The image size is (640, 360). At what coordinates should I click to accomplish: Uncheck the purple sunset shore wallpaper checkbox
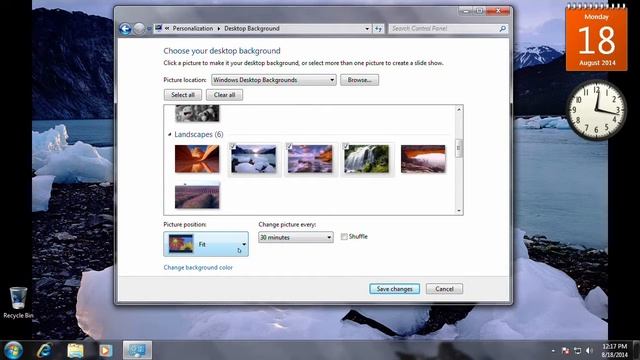coord(289,146)
